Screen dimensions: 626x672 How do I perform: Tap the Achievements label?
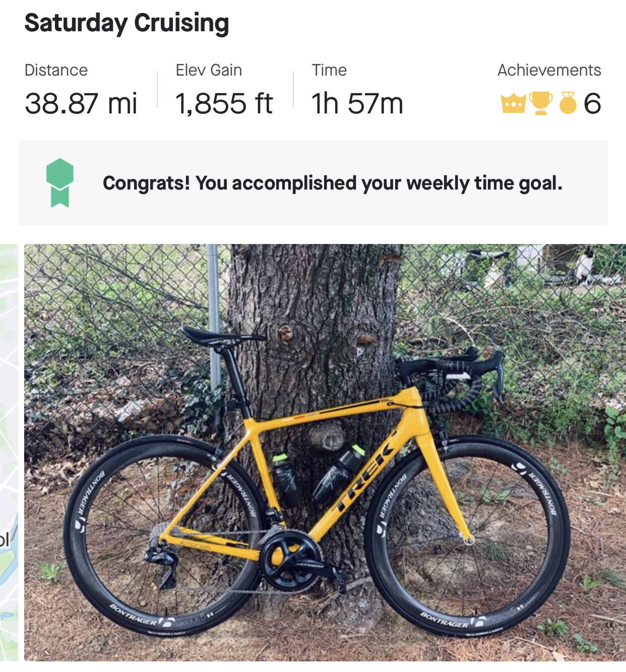pos(549,70)
